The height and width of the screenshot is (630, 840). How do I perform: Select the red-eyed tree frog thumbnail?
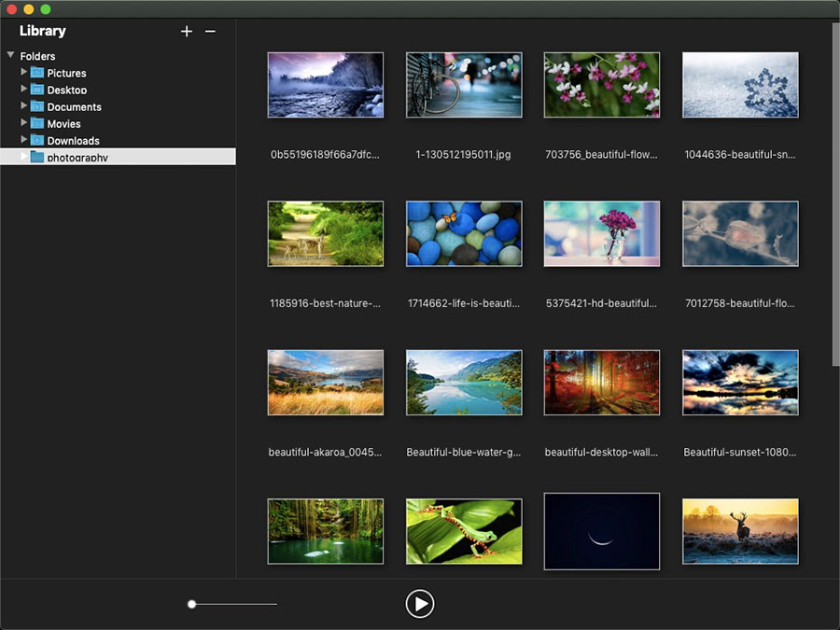coord(464,531)
